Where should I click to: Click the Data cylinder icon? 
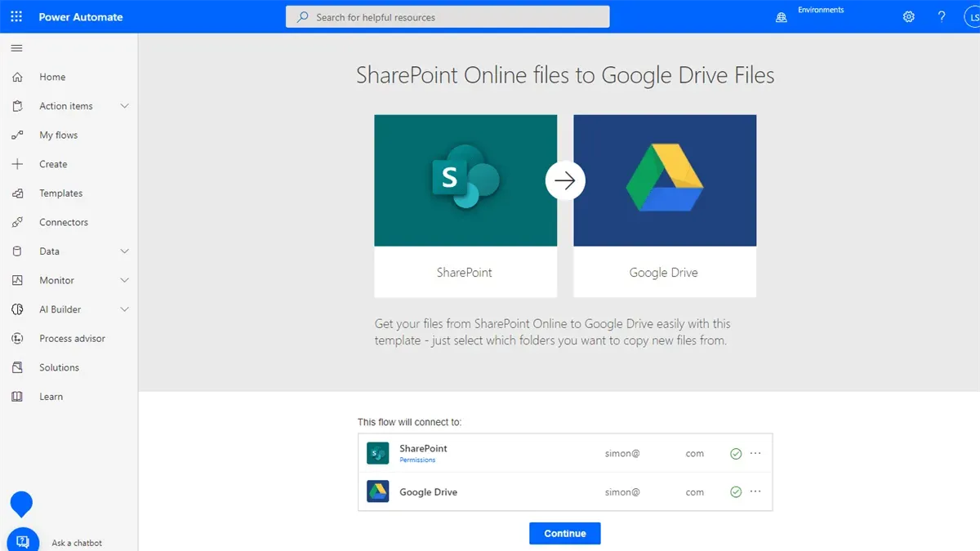coord(18,251)
